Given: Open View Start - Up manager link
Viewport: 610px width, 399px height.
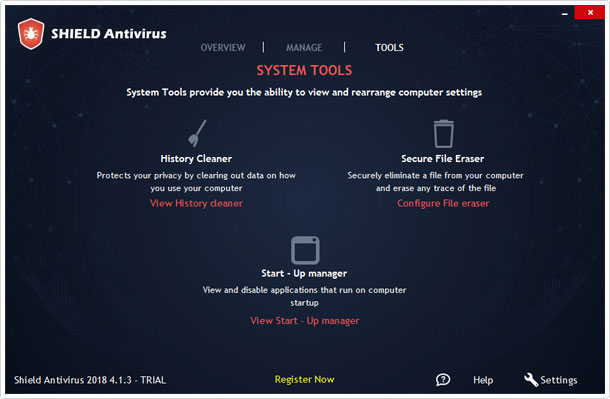Looking at the screenshot, I should tap(305, 321).
